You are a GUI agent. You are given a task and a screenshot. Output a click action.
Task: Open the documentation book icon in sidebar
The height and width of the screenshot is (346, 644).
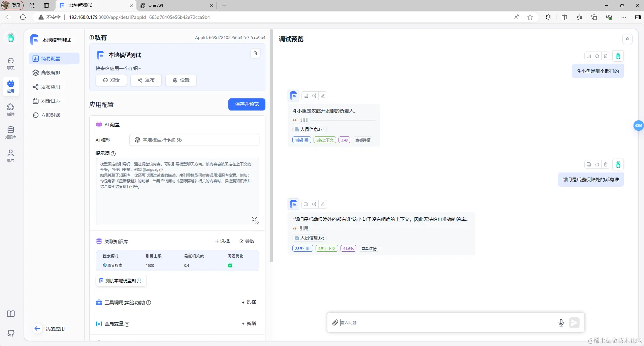click(x=11, y=314)
